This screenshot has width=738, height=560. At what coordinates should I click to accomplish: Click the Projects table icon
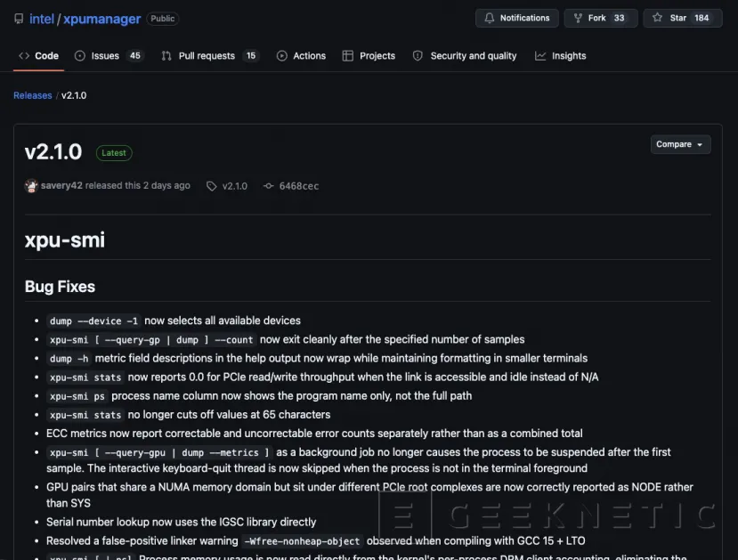coord(348,55)
